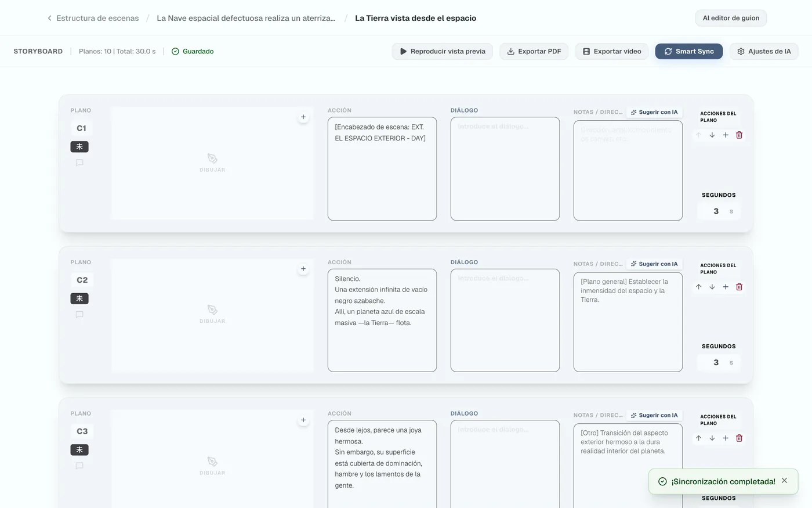Click Sugerir con IA for shot C2
The height and width of the screenshot is (508, 812).
click(x=654, y=264)
